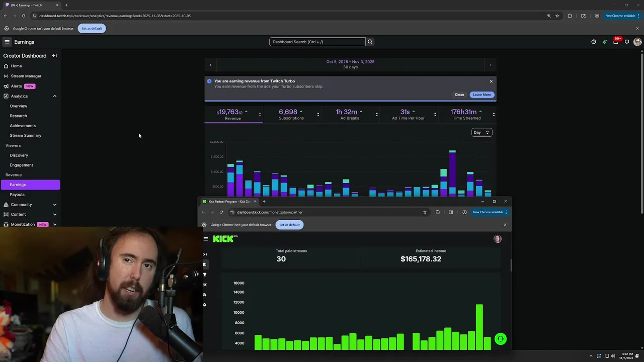Open a new tab in the Twitch window
Image resolution: width=644 pixels, height=362 pixels.
(x=66, y=5)
